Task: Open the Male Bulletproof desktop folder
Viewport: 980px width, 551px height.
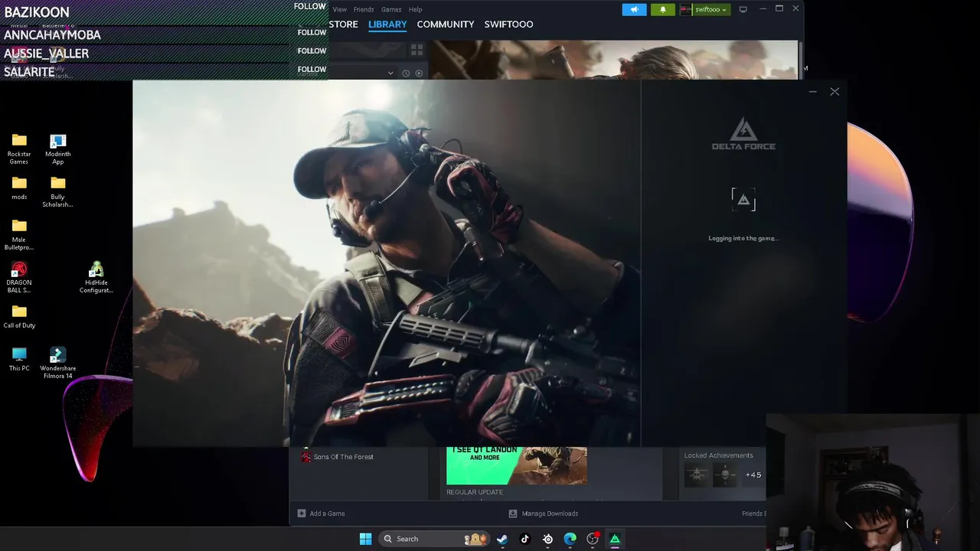Action: click(x=19, y=234)
